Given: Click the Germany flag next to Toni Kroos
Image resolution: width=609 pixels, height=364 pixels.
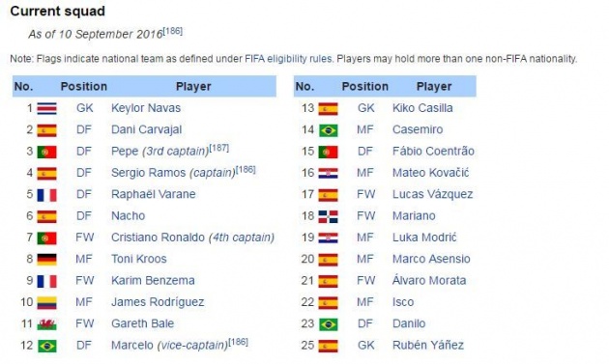Looking at the screenshot, I should 46,259.
